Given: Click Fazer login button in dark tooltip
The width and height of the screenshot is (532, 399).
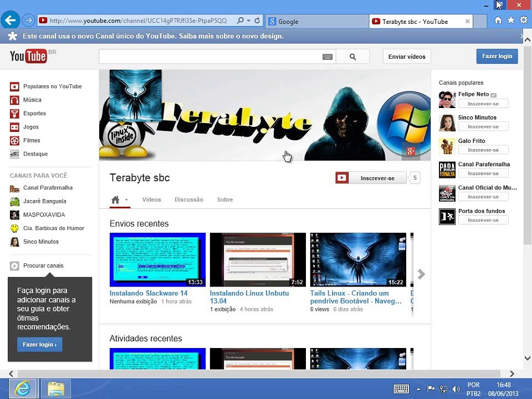Looking at the screenshot, I should [x=39, y=344].
